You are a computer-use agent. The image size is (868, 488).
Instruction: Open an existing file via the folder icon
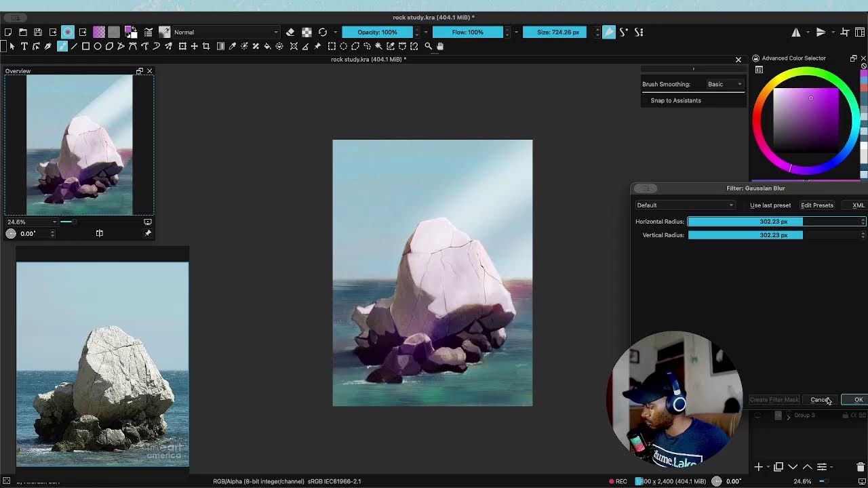(23, 32)
